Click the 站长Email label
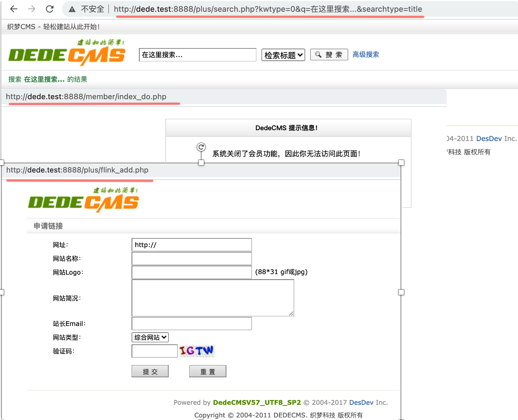This screenshot has width=518, height=420. point(69,324)
